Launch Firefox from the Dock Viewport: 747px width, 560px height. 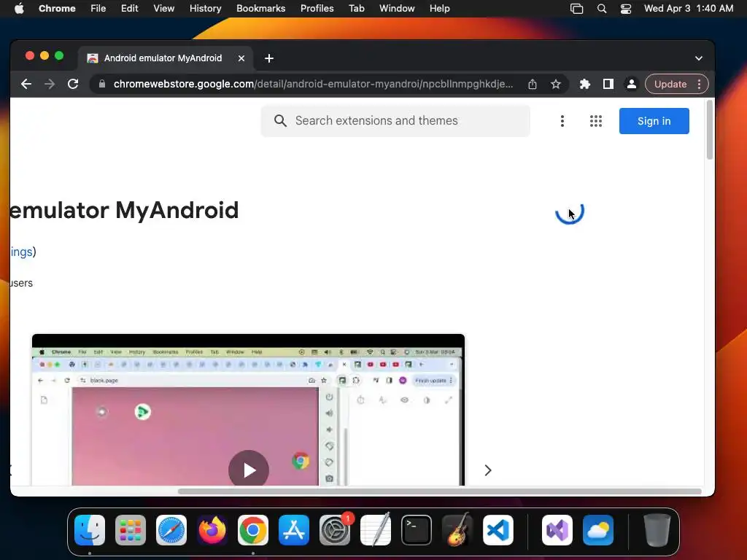coord(212,530)
